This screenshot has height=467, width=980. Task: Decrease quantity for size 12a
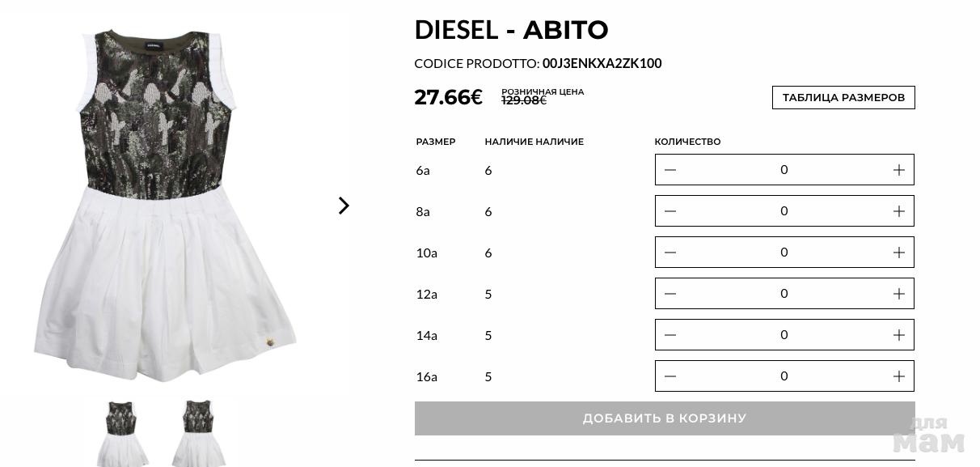click(x=670, y=294)
